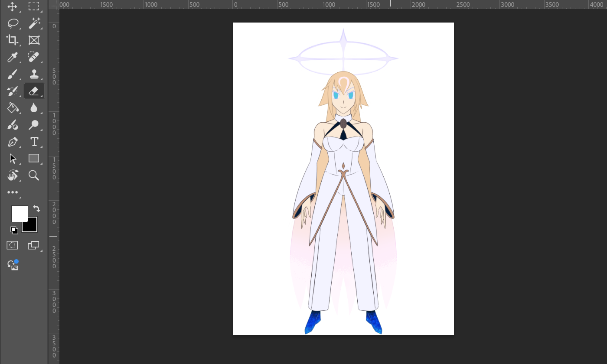The width and height of the screenshot is (607, 364).
Task: Open the white foreground color swatch
Action: pyautogui.click(x=19, y=214)
